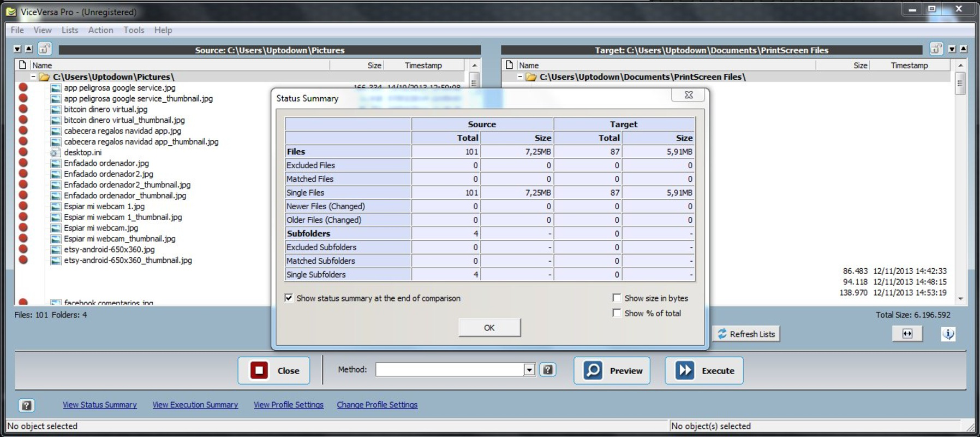Viewport: 980px width, 437px height.
Task: Click the bottom-left help question icon
Action: [x=26, y=405]
